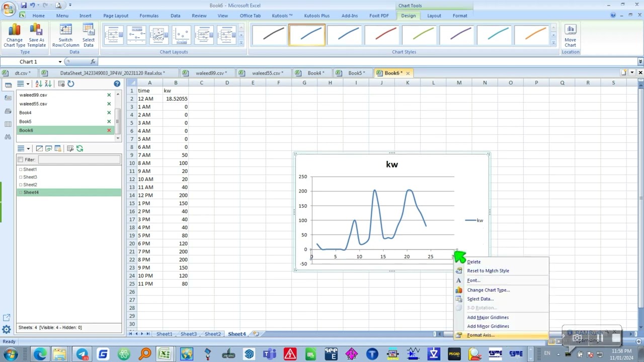Click Switch Row/Column button
Viewport: 644px width, 362px height.
[x=65, y=36]
